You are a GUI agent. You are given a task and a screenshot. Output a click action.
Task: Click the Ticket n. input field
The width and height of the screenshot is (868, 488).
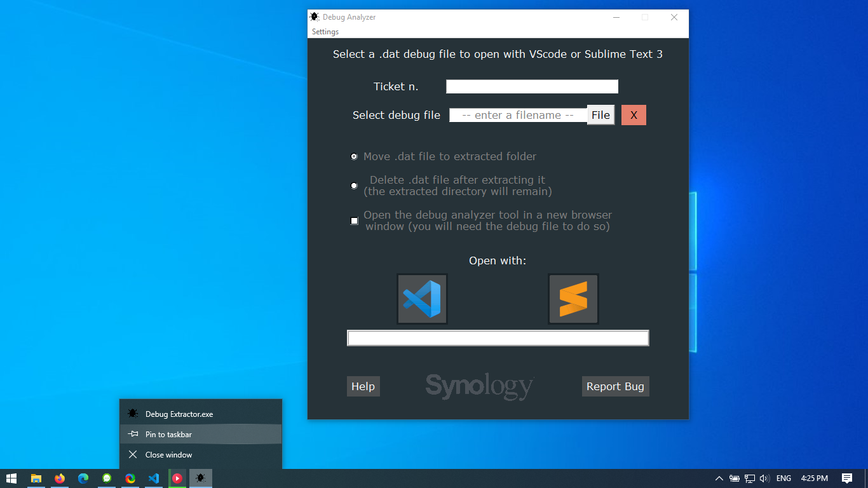coord(532,86)
